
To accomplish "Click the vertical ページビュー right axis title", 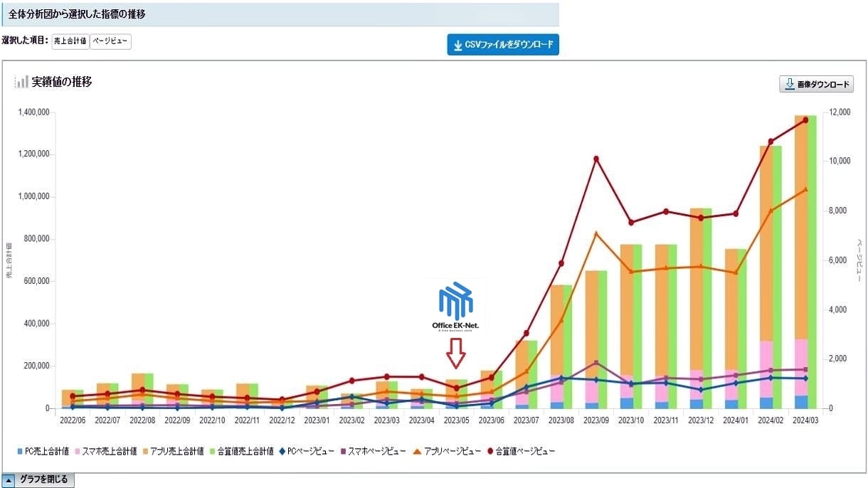I will point(859,260).
